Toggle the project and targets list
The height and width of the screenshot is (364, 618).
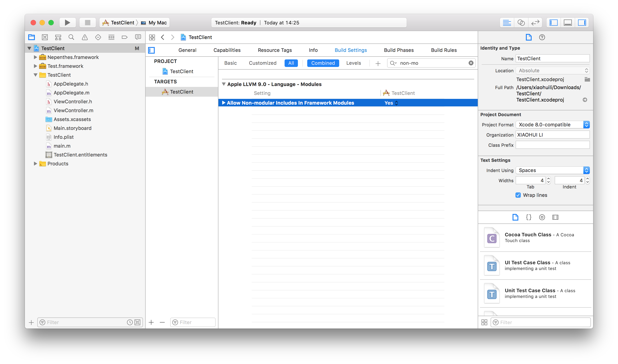point(152,50)
